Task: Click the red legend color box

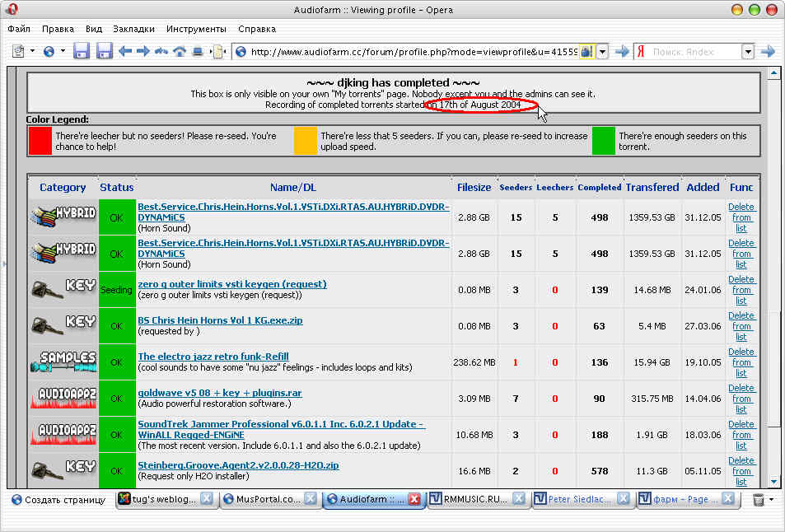Action: click(40, 141)
